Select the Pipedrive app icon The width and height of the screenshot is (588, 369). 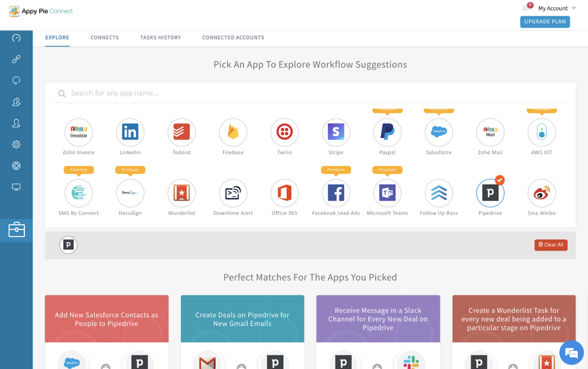coord(490,193)
